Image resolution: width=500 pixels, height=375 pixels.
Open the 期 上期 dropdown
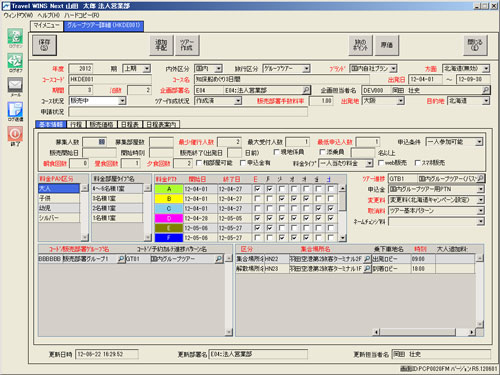[146, 69]
